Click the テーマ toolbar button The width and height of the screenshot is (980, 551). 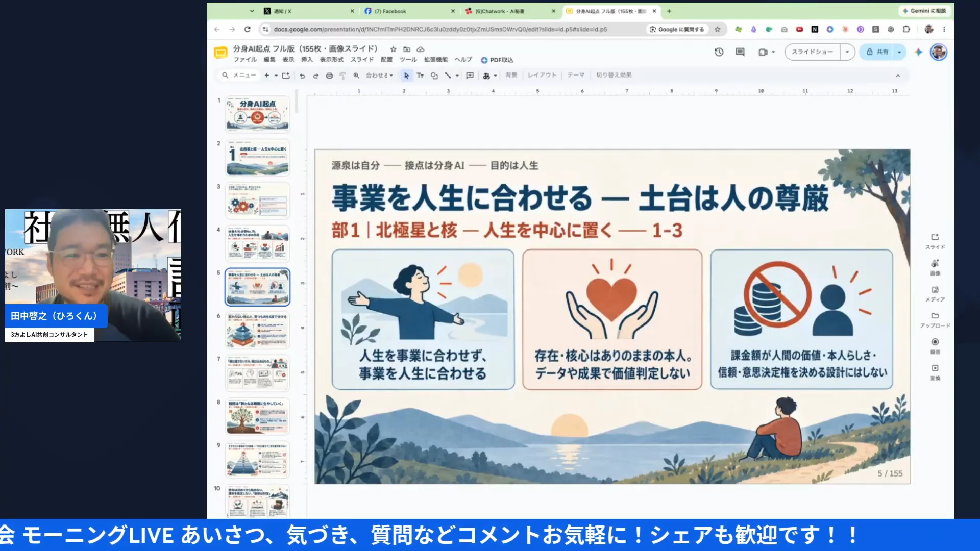pyautogui.click(x=576, y=75)
